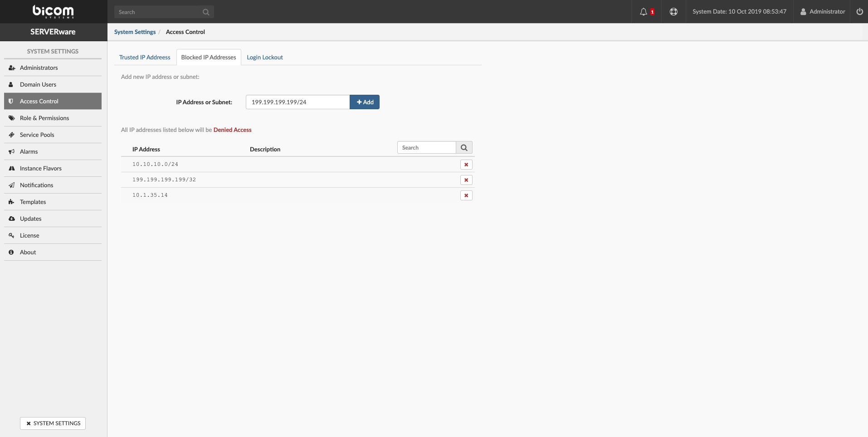Click the globe support icon in header
This screenshot has width=868, height=437.
(x=673, y=12)
